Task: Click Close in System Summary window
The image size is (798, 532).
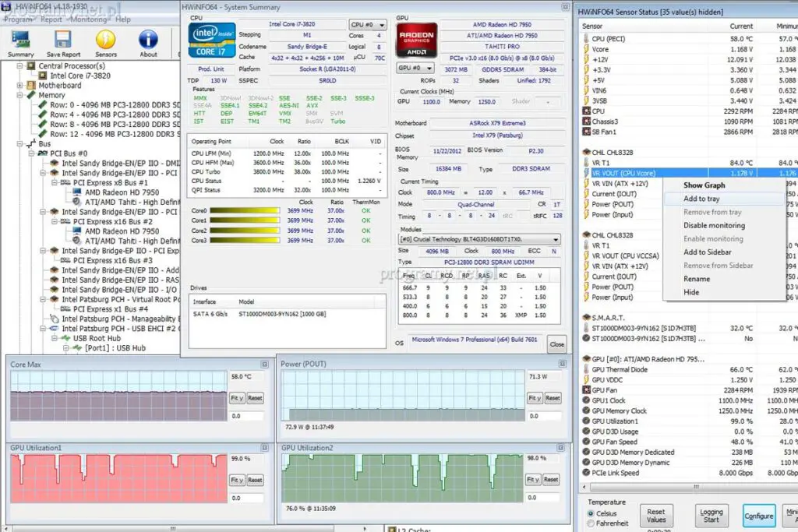Action: pos(556,344)
